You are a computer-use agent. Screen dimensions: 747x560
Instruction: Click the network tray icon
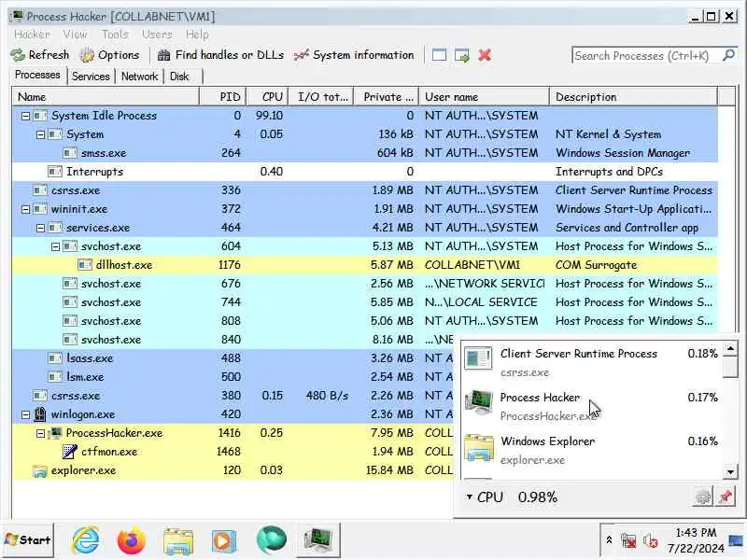(x=628, y=541)
